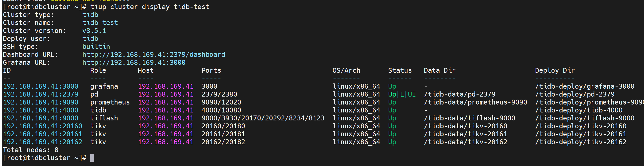644x166 pixels.
Task: Select the SSH type value builtin
Action: click(x=96, y=47)
